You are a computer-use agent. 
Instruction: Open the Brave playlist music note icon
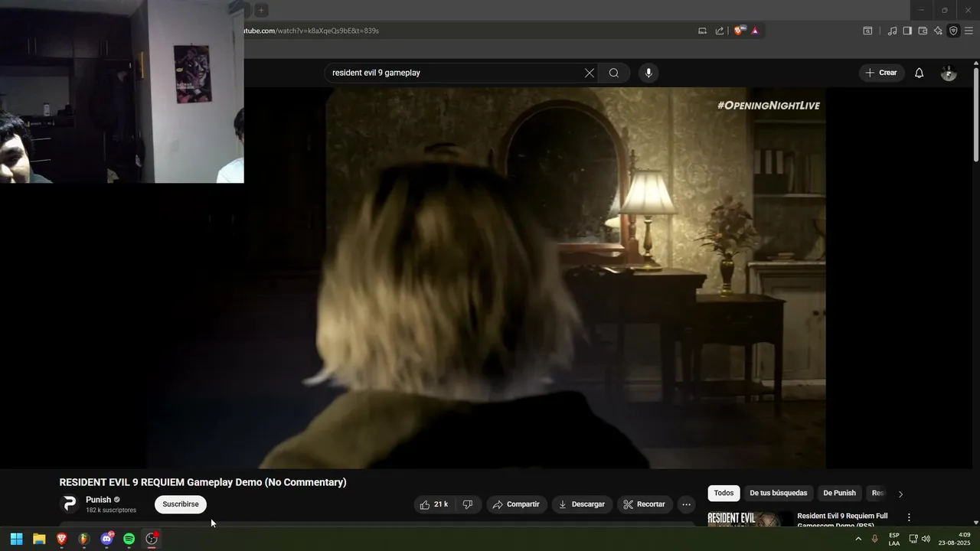(892, 31)
